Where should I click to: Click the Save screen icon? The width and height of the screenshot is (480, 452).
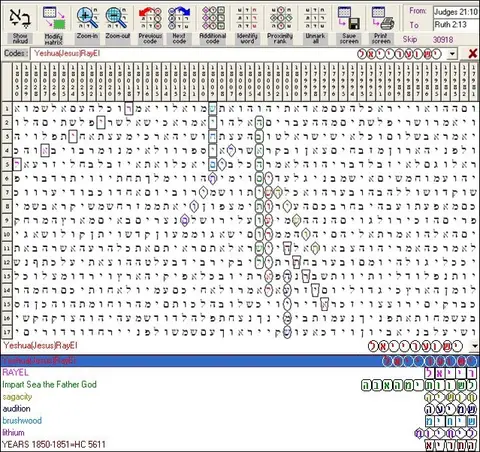pyautogui.click(x=349, y=18)
